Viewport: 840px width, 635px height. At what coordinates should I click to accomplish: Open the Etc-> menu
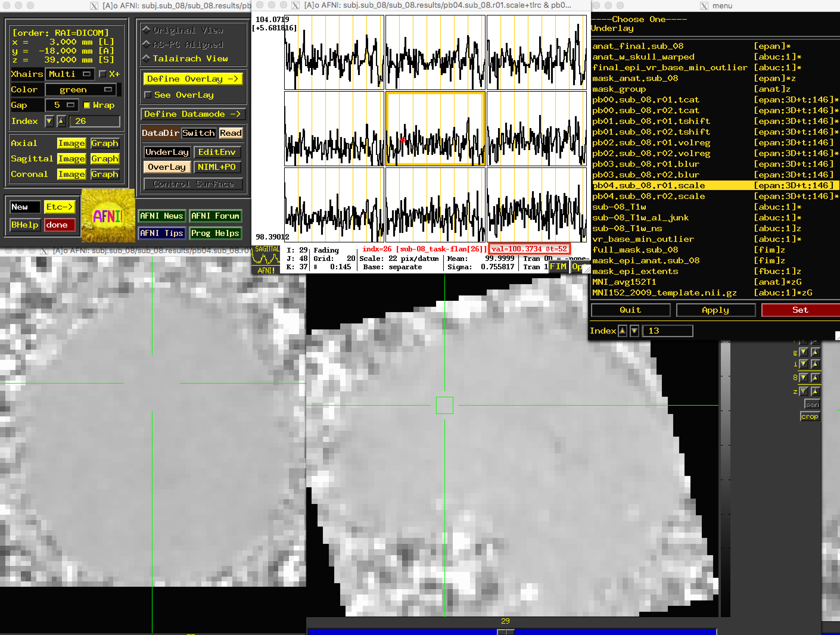point(60,207)
